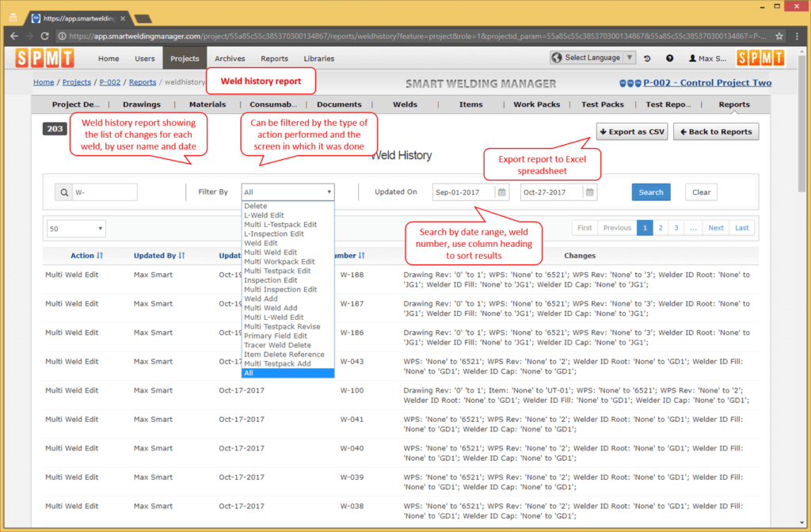This screenshot has height=532, width=811.
Task: Open P-002 - Control Project Two link
Action: (707, 82)
